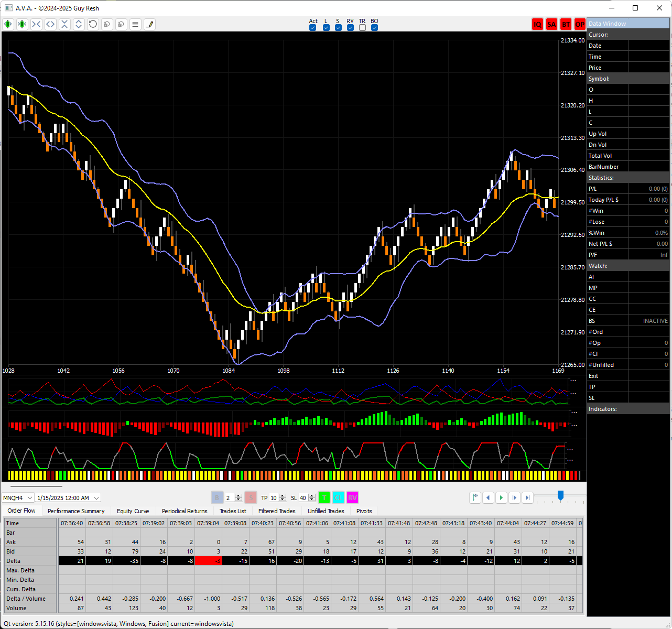Start playback with green play button

502,497
